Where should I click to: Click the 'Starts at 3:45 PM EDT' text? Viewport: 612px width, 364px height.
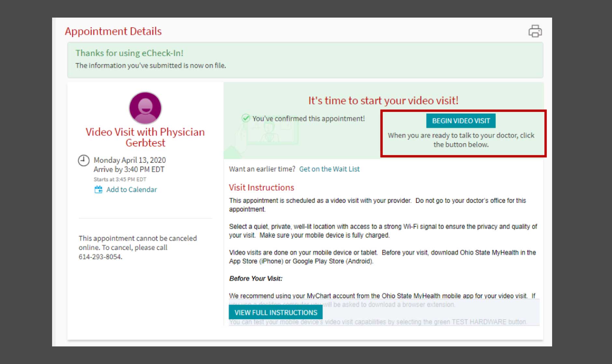pos(120,179)
